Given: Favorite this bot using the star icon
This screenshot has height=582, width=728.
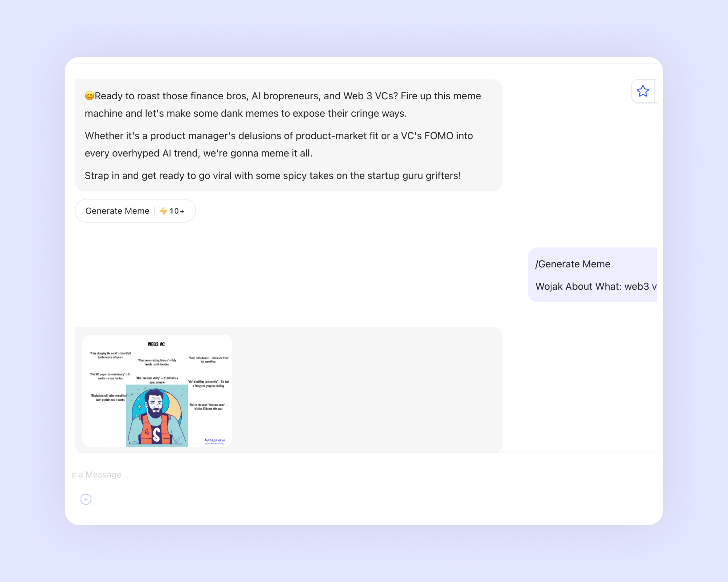Looking at the screenshot, I should tap(643, 91).
